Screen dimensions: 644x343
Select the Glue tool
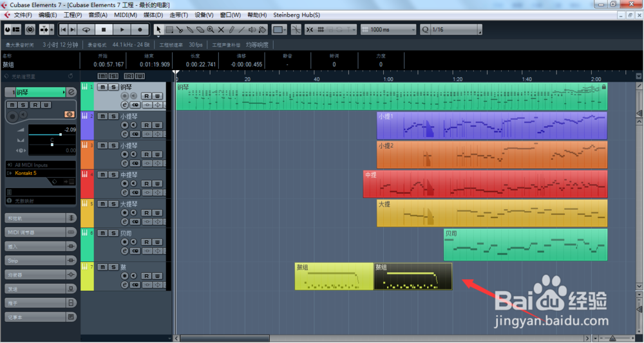coord(190,30)
